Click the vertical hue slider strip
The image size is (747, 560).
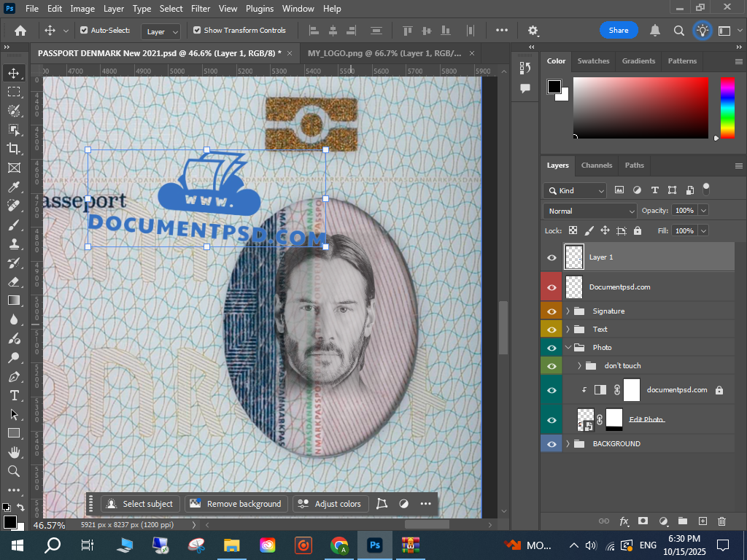coord(727,107)
